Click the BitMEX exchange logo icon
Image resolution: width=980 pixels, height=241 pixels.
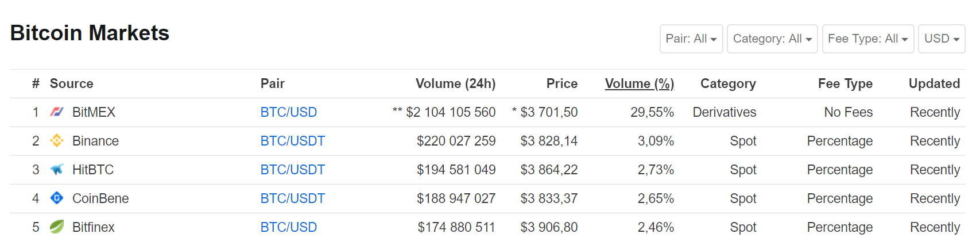[x=57, y=112]
